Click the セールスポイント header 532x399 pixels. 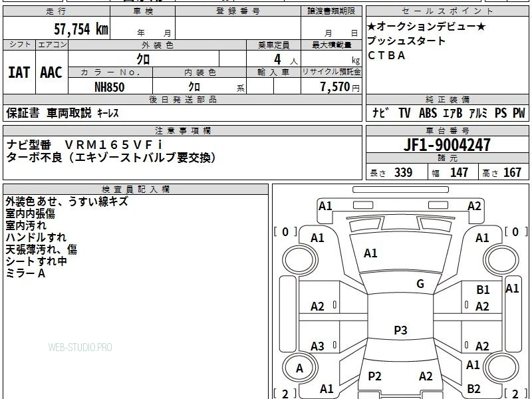447,11
